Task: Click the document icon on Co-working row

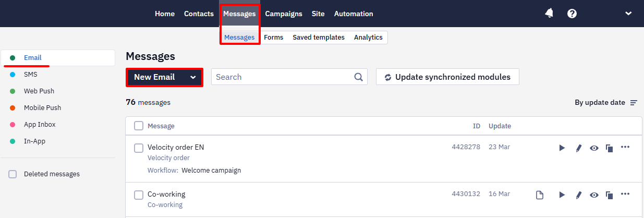Action: [x=540, y=195]
